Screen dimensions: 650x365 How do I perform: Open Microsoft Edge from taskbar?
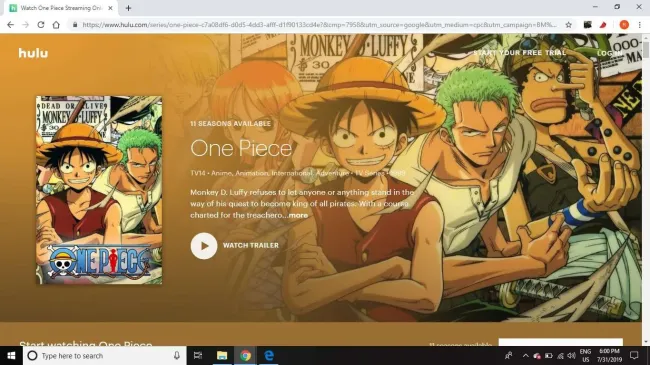point(269,355)
